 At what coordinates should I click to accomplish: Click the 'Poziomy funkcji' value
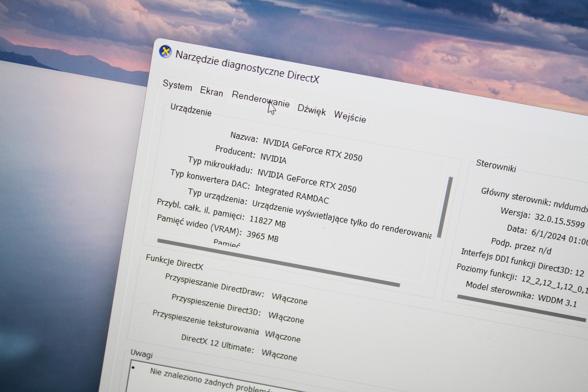[555, 284]
